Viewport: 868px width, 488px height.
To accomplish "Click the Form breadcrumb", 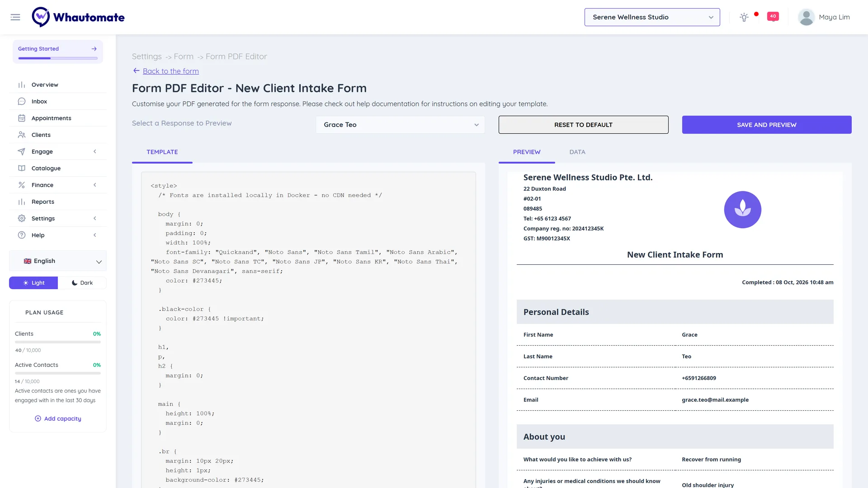I will pos(184,56).
